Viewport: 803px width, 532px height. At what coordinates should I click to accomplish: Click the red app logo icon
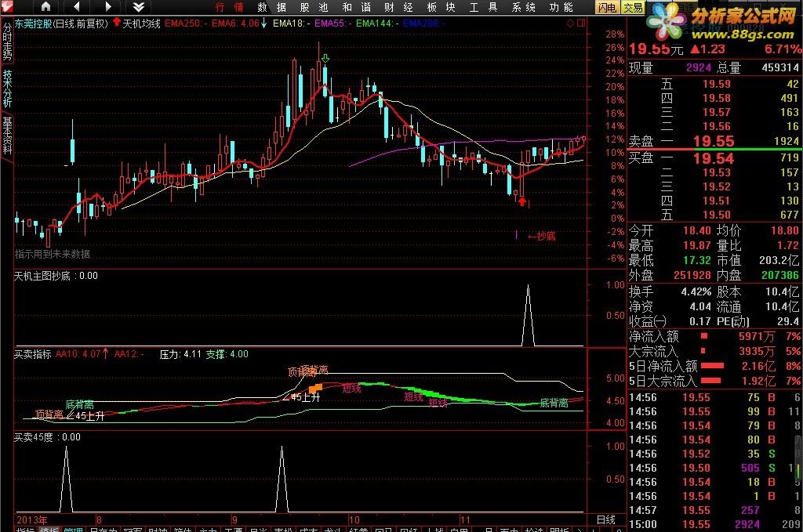[6, 6]
